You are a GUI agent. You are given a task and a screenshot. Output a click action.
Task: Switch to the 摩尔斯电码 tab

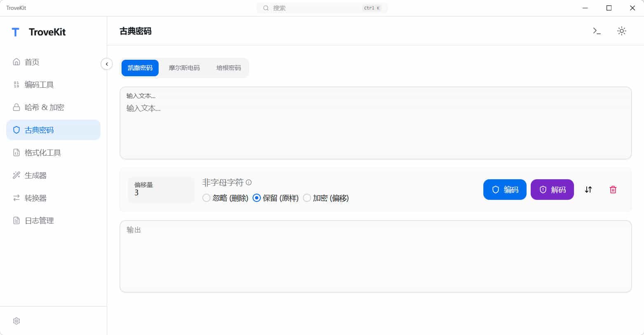pyautogui.click(x=184, y=68)
